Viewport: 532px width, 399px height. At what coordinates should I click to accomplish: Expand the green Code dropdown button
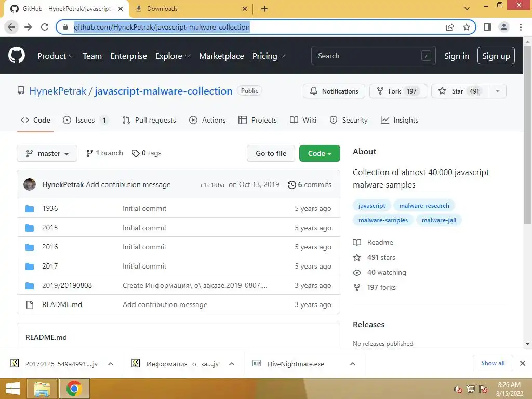tap(320, 153)
